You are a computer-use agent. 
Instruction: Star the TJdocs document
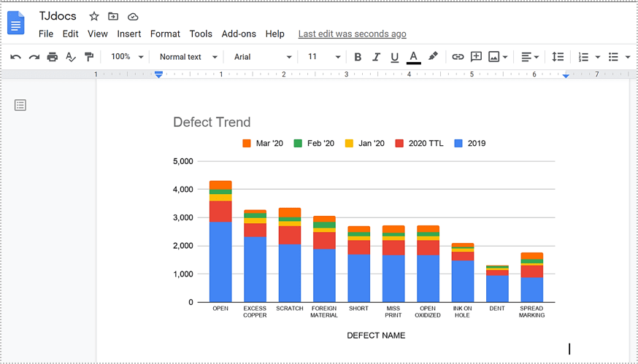pyautogui.click(x=93, y=16)
